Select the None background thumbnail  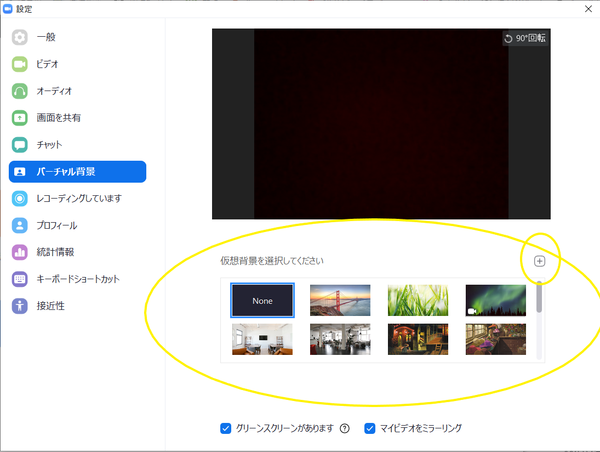coord(262,300)
